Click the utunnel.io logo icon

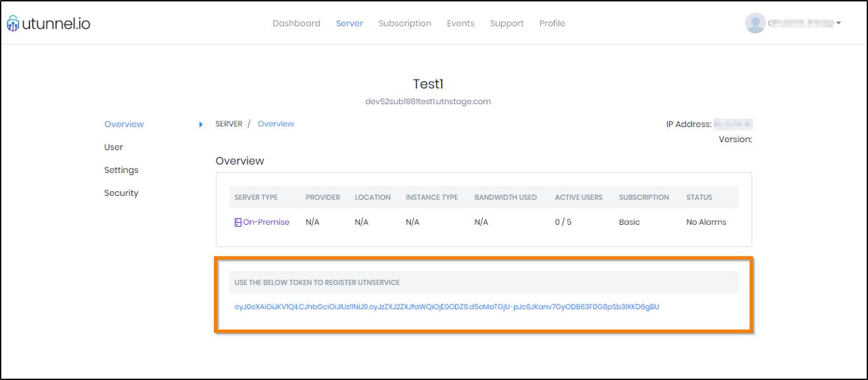pos(13,24)
